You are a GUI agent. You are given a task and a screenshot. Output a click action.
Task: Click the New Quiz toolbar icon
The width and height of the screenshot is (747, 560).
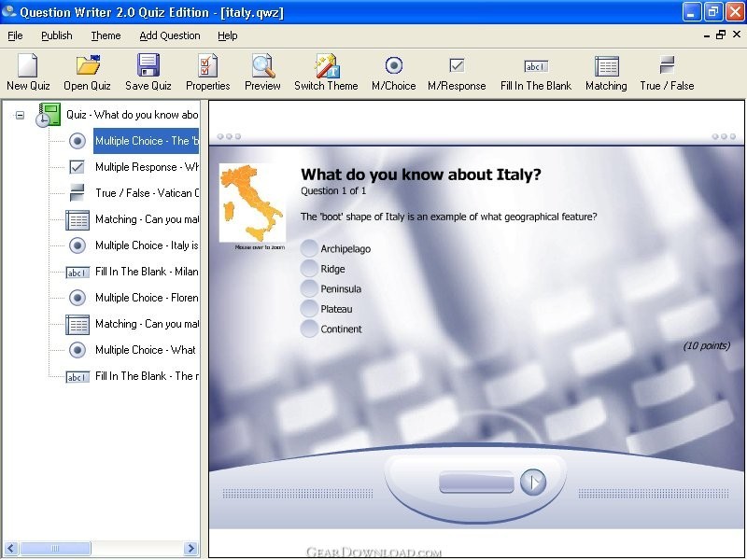point(28,65)
